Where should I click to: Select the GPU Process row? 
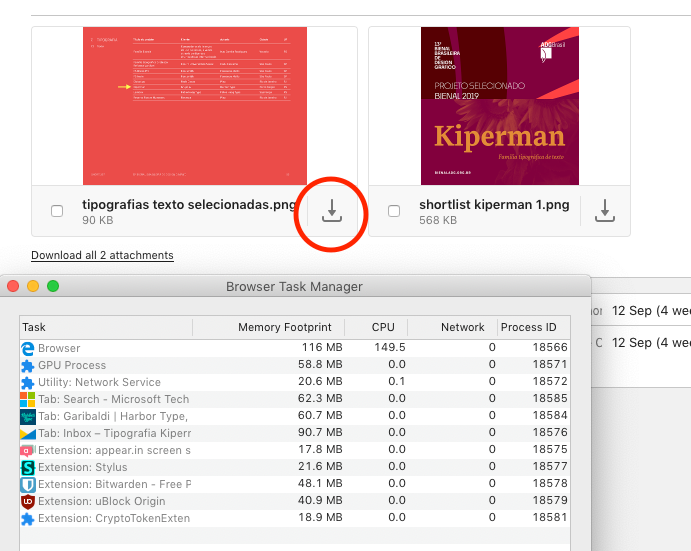coord(295,365)
